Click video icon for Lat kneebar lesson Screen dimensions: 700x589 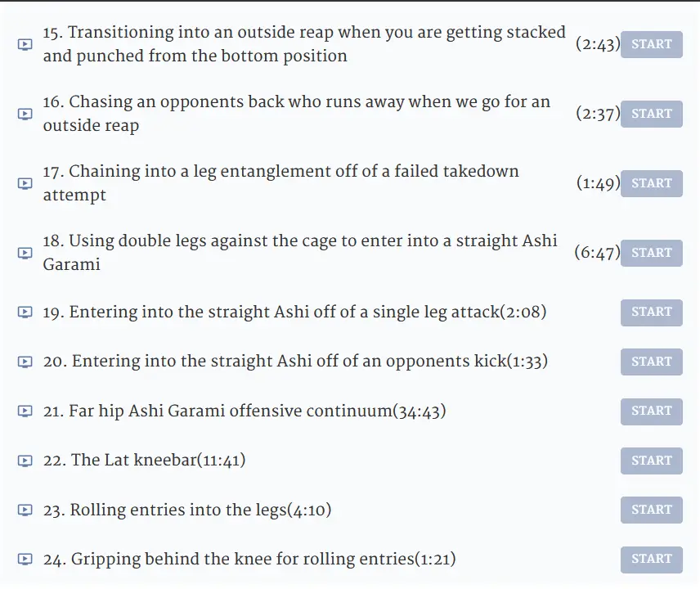(25, 461)
